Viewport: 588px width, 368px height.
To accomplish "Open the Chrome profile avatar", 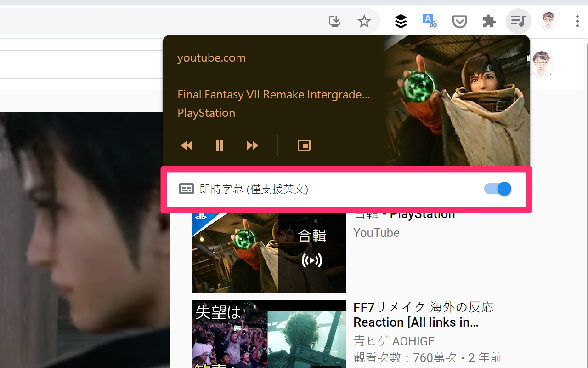I will [x=548, y=21].
